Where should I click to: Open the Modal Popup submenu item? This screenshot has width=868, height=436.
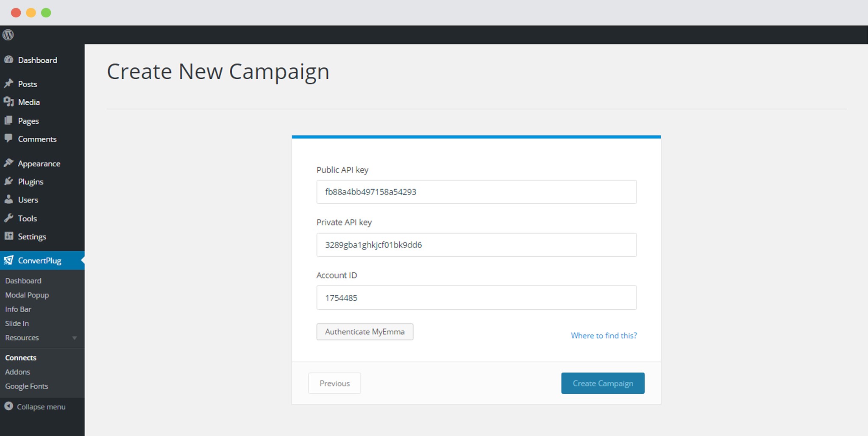tap(27, 295)
